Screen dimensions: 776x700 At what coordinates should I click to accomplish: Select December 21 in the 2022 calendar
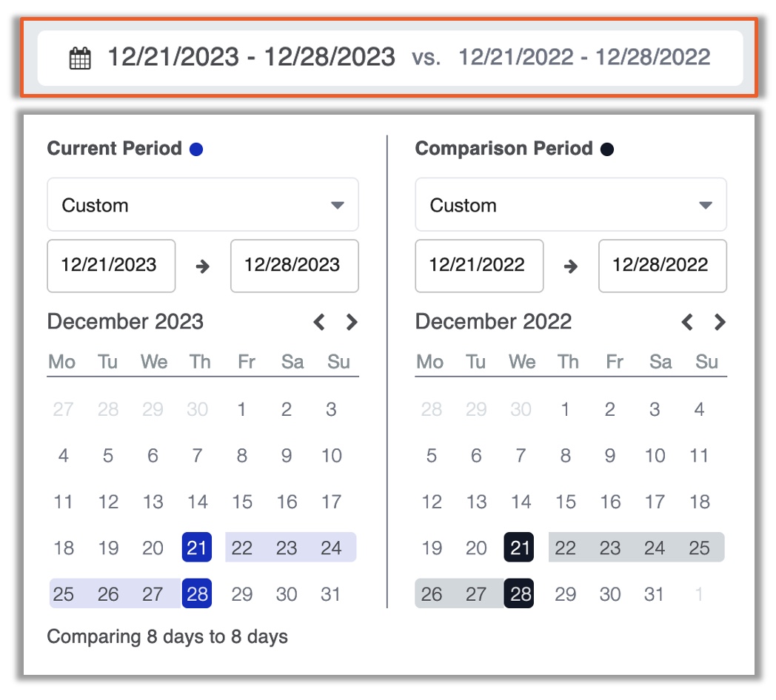click(519, 547)
